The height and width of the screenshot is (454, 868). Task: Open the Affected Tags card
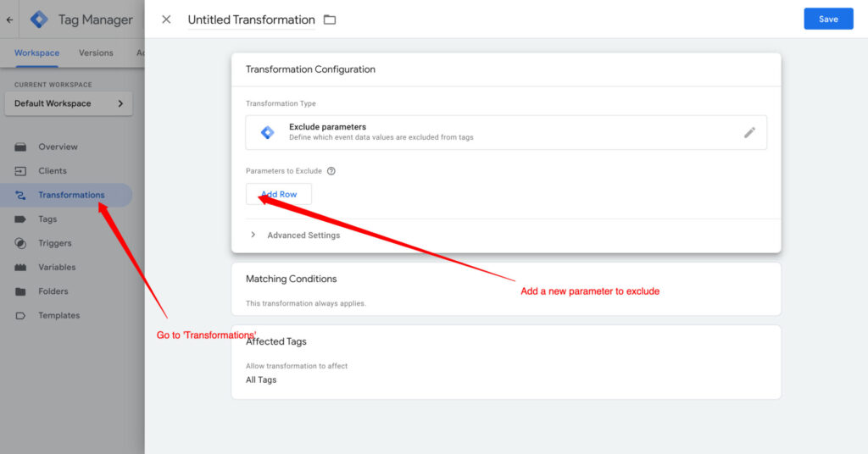click(506, 363)
